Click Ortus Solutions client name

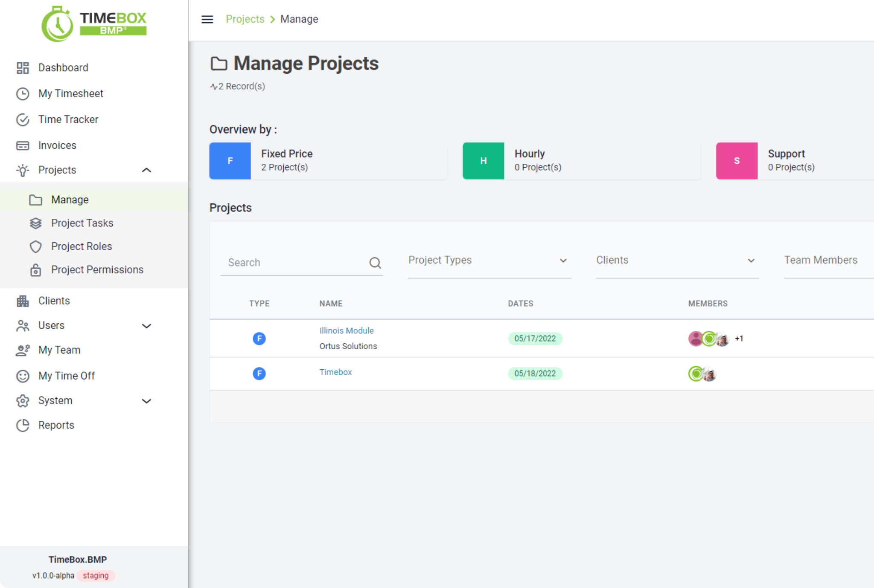348,346
